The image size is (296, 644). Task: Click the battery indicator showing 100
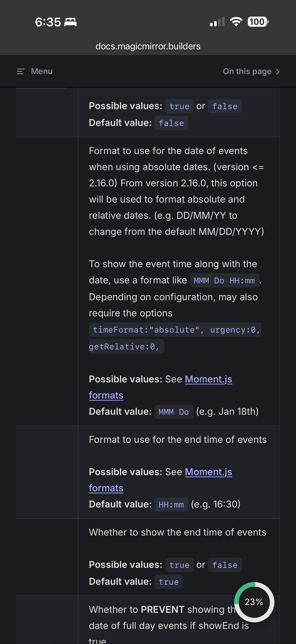pos(257,22)
